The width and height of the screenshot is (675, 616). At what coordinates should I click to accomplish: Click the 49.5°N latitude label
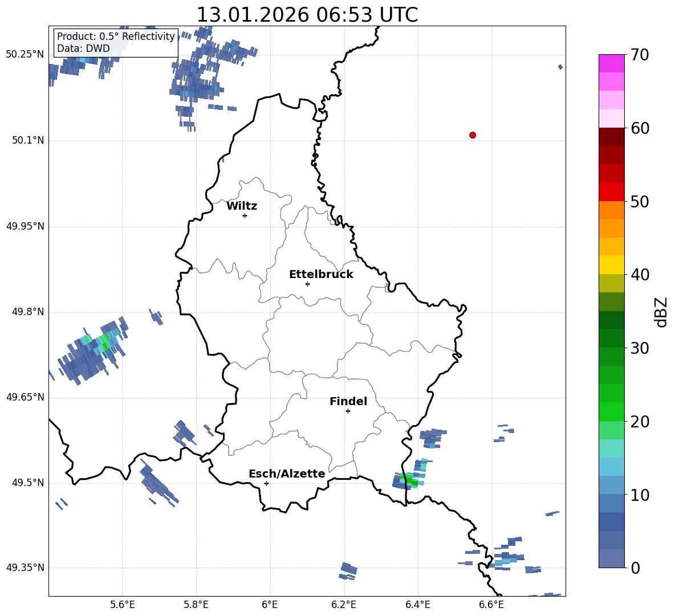click(x=27, y=483)
